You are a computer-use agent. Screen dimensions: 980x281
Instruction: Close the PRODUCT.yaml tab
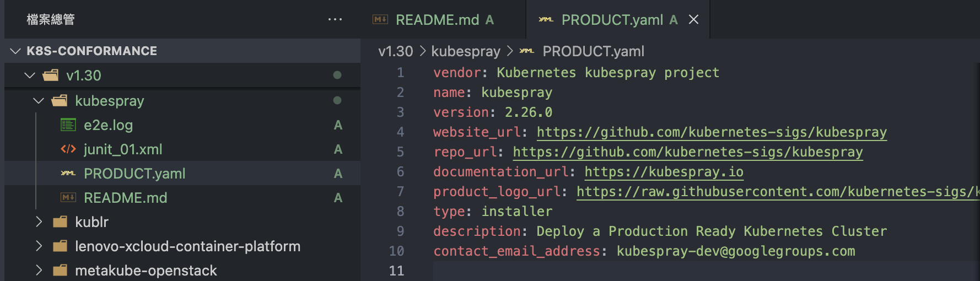[693, 20]
